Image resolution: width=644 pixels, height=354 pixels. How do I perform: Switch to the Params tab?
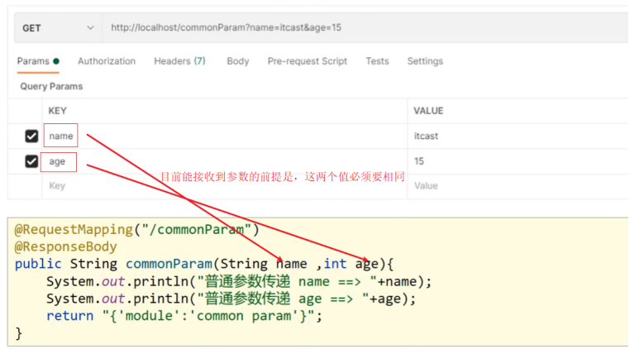point(33,61)
